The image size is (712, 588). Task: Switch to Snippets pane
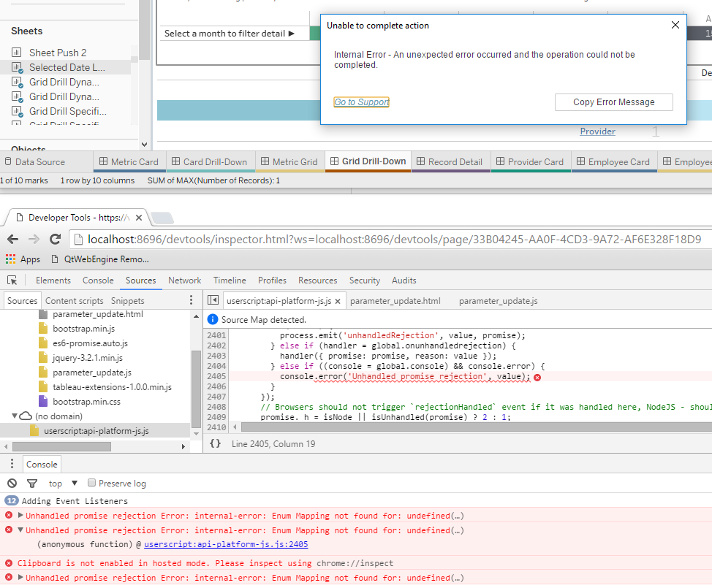(128, 301)
